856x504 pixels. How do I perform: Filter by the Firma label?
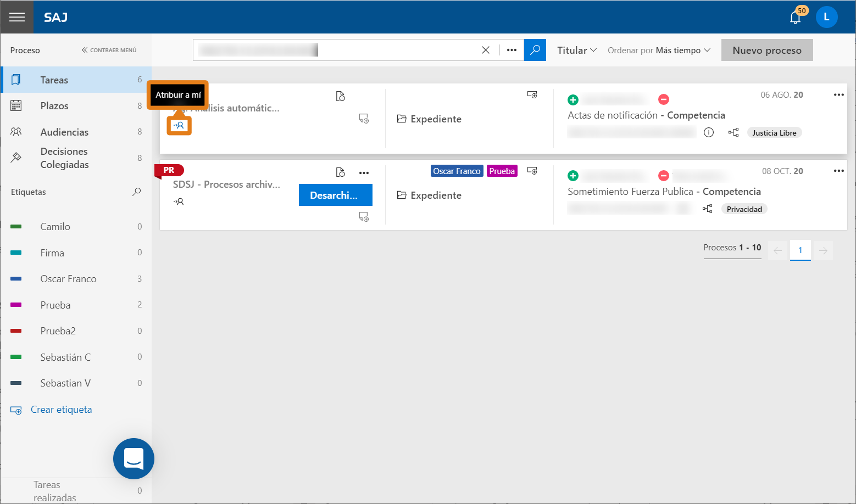pos(76,253)
